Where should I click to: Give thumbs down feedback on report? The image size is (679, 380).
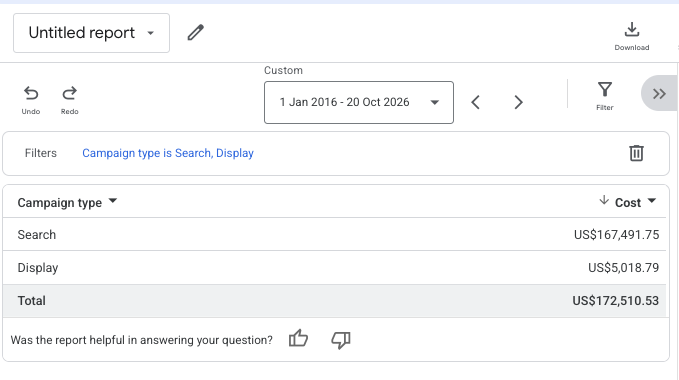pos(341,340)
